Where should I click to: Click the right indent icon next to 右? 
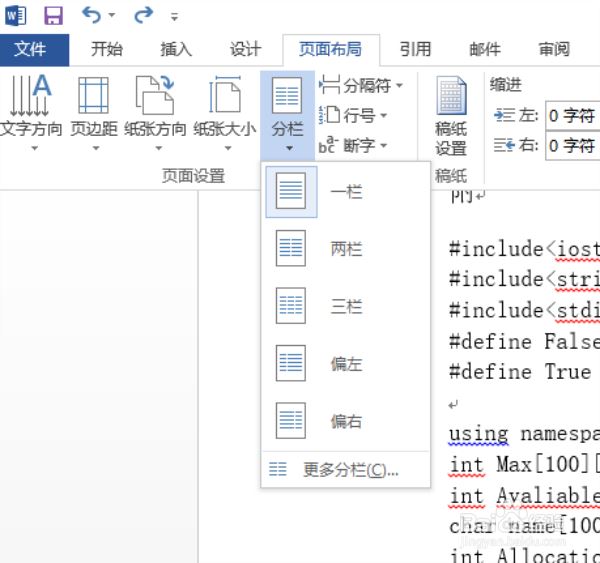[x=504, y=145]
